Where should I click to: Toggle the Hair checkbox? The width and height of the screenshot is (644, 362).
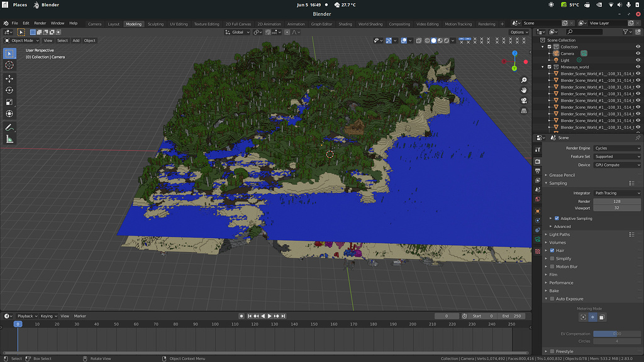tap(552, 250)
